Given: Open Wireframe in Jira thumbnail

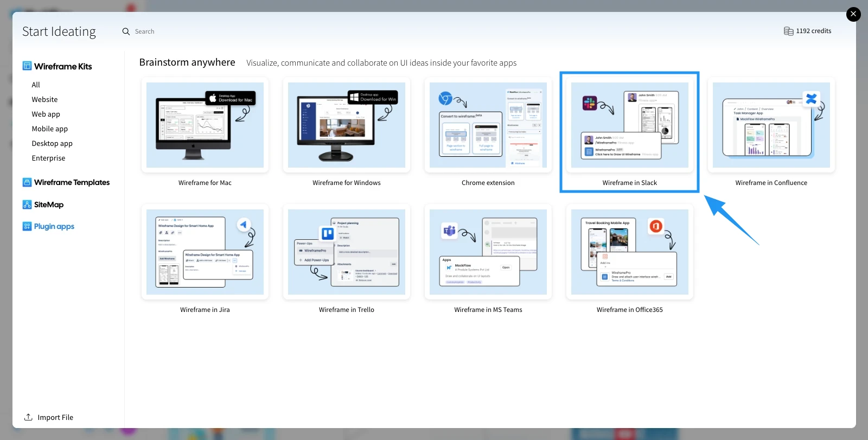Looking at the screenshot, I should [205, 252].
